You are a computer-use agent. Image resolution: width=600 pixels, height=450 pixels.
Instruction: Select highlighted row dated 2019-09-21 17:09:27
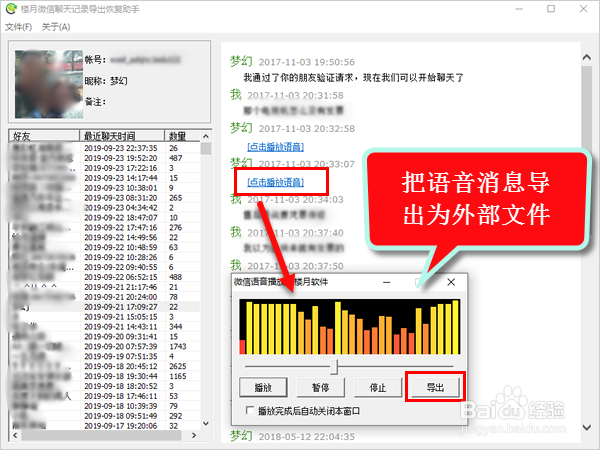[104, 307]
